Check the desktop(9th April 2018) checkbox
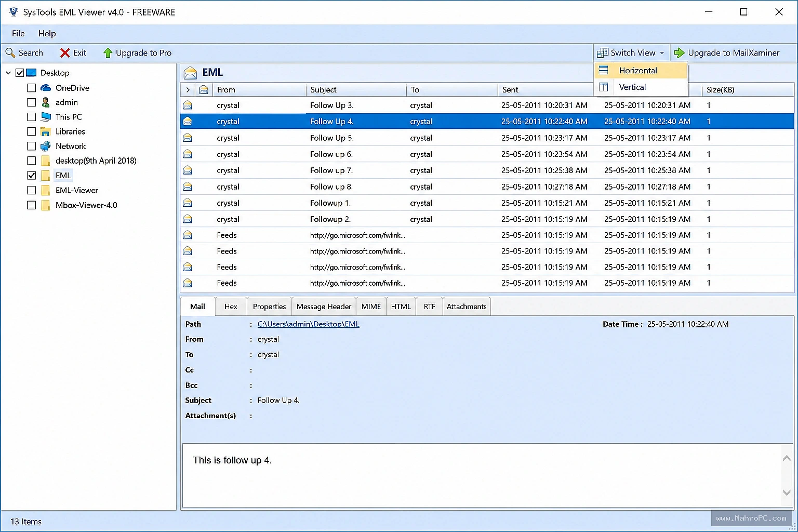Image resolution: width=798 pixels, height=532 pixels. coord(31,161)
